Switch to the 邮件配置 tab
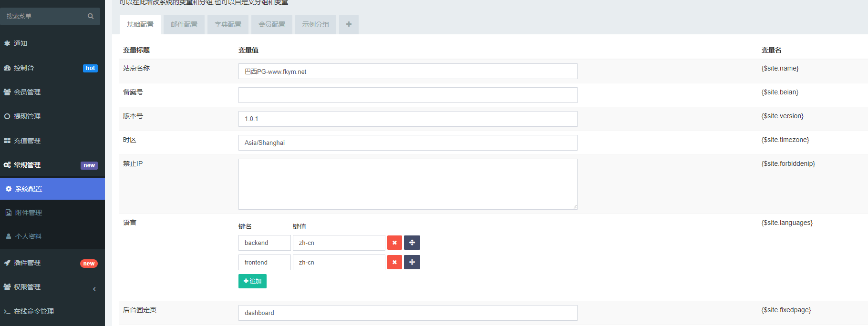 [x=184, y=24]
